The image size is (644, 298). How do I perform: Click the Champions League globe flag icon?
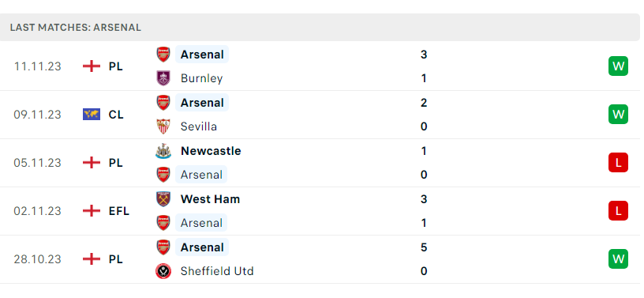[92, 115]
